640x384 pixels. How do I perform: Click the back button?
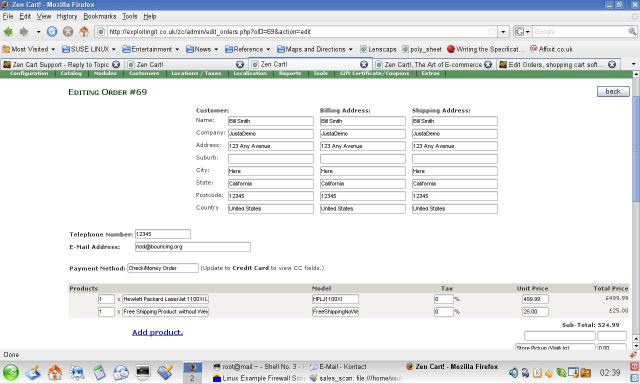pos(613,91)
